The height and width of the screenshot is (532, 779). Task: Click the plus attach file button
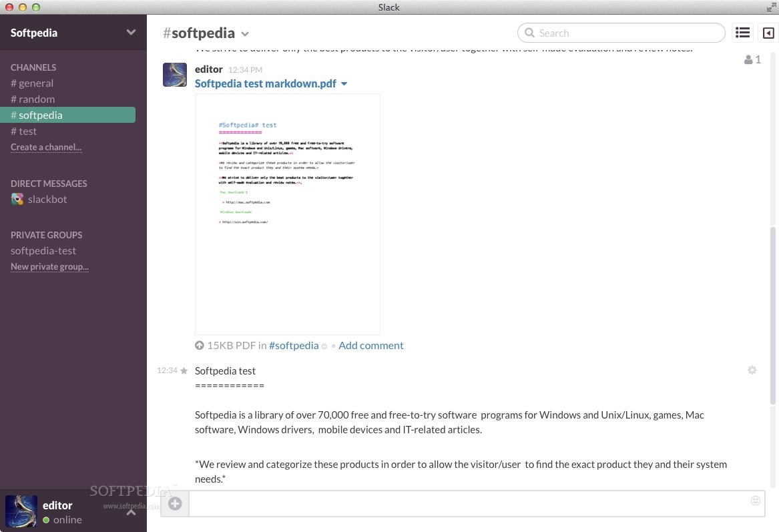[x=175, y=504]
